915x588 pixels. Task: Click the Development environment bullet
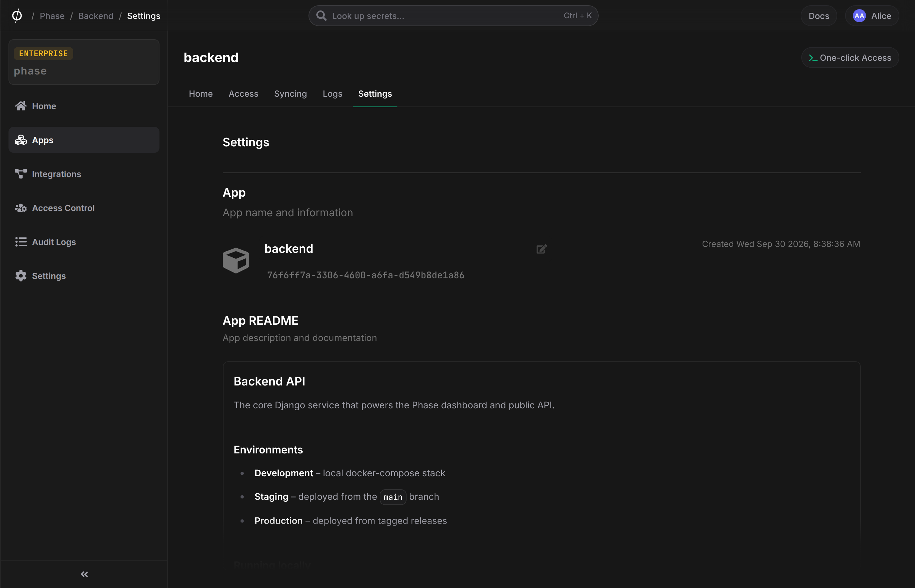350,473
